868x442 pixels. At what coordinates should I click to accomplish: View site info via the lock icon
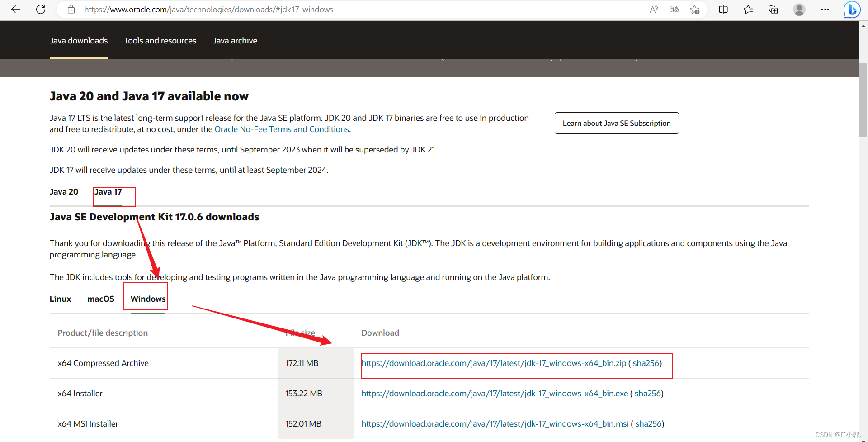tap(71, 9)
